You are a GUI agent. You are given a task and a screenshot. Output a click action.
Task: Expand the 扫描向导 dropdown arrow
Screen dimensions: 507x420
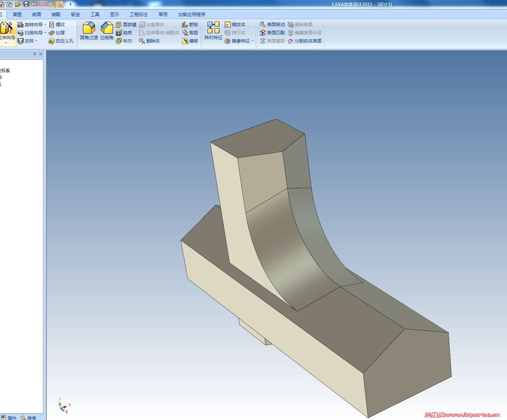(46, 33)
